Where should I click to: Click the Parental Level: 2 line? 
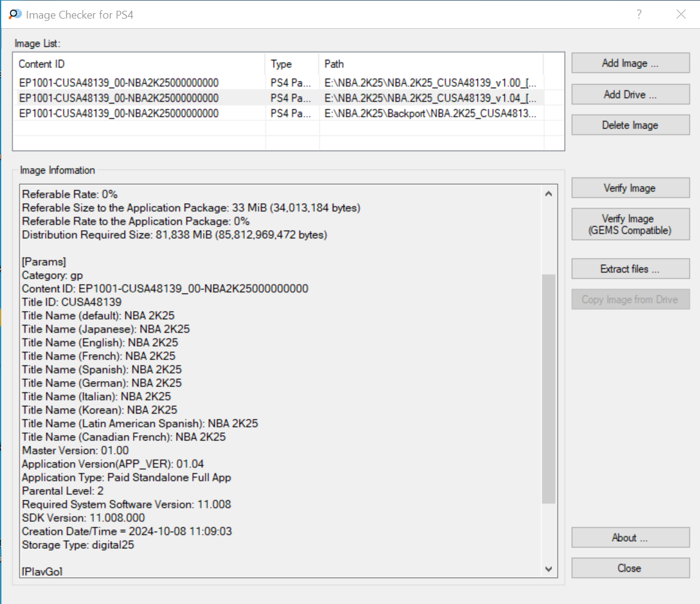coord(63,491)
